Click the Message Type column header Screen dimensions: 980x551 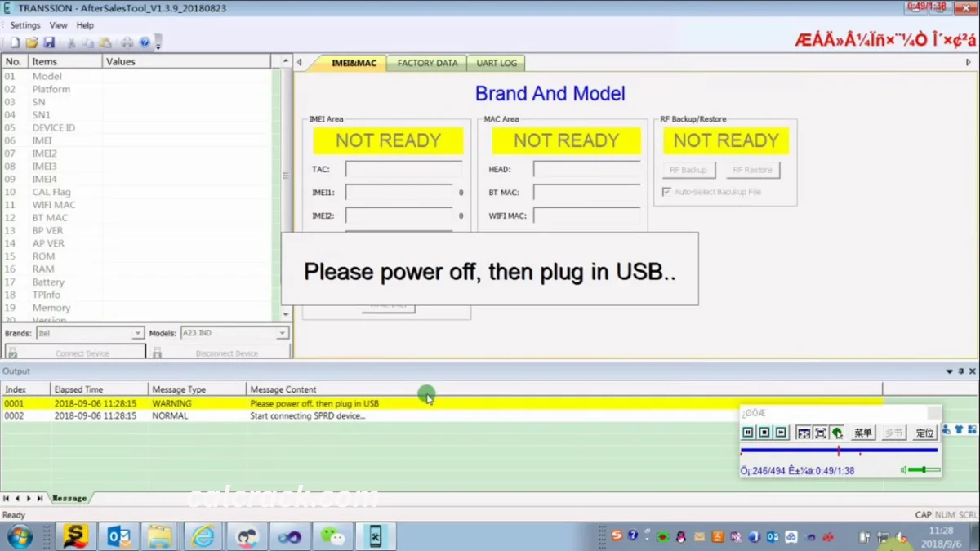(198, 389)
